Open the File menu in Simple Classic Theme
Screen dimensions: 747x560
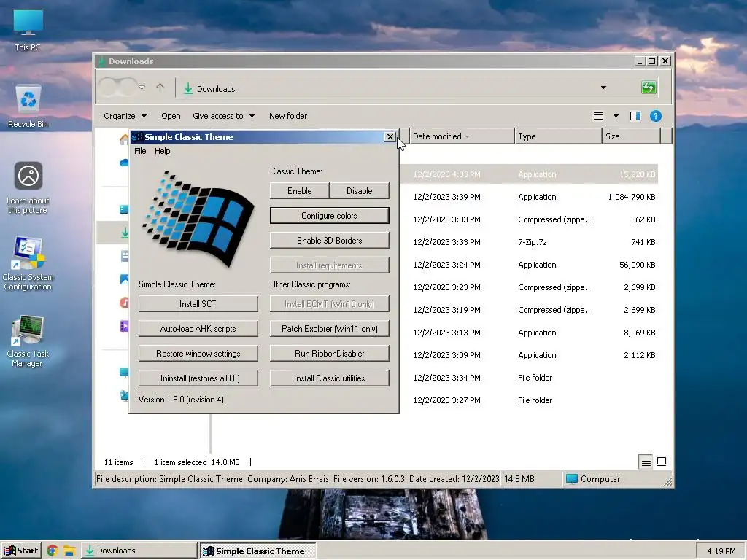pos(140,151)
